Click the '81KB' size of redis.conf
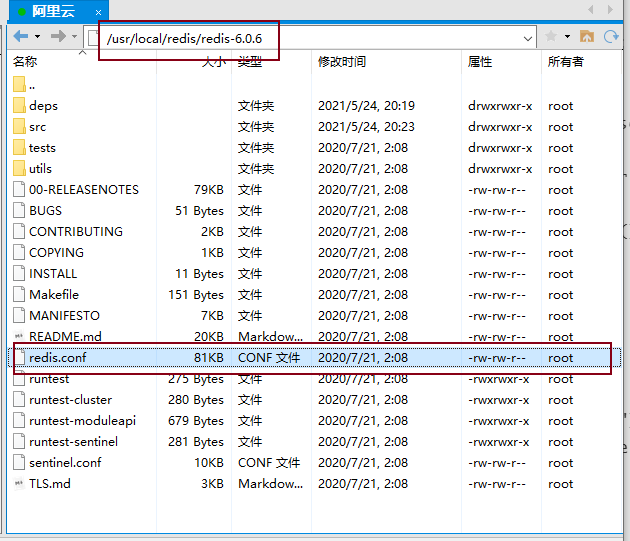This screenshot has height=541, width=630. pos(209,357)
